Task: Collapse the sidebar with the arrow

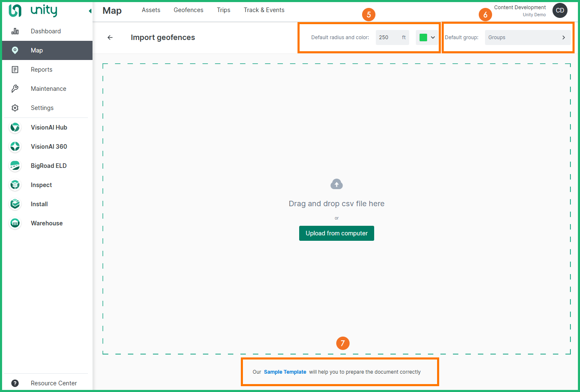Action: (x=90, y=11)
